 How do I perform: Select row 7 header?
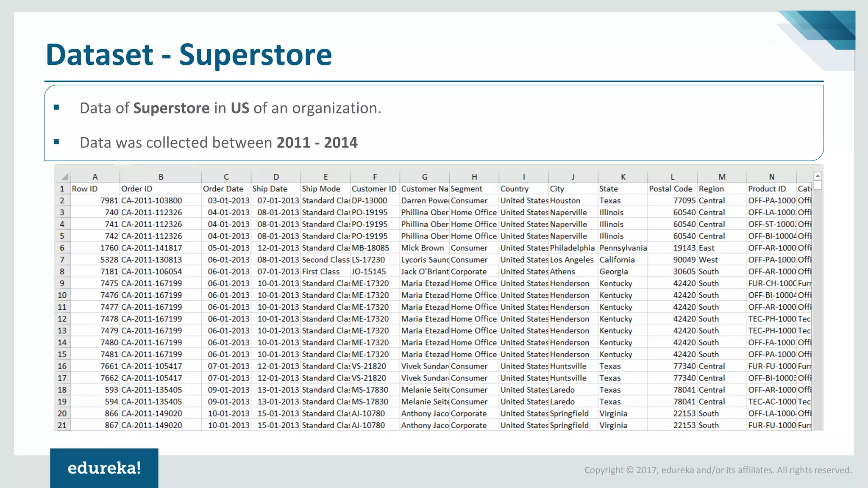62,260
